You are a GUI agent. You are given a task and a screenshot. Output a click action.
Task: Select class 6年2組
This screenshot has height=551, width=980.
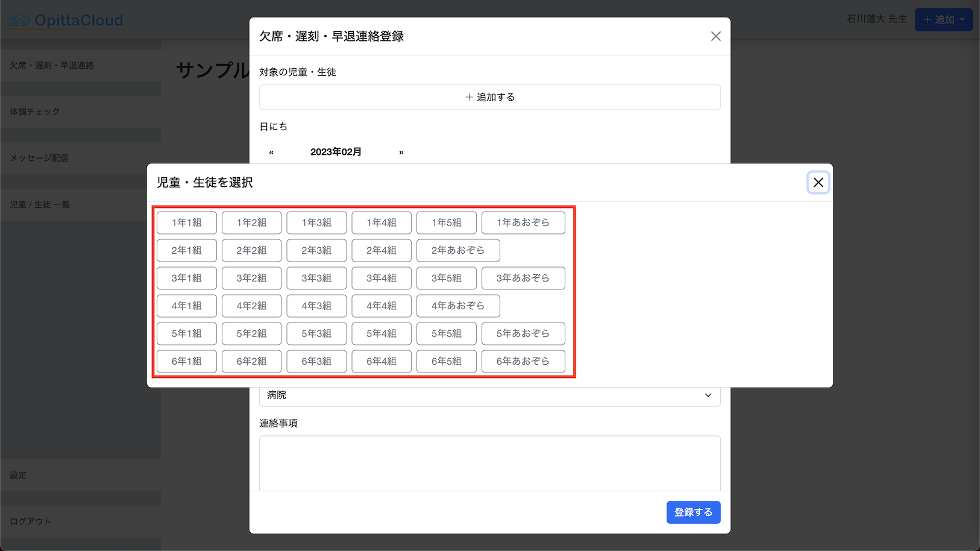tap(251, 361)
